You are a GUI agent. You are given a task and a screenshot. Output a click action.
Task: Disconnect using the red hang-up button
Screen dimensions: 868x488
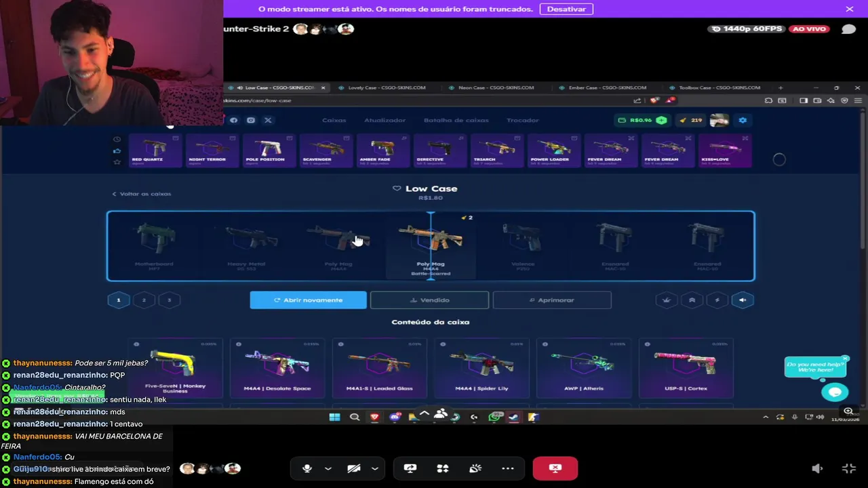click(555, 468)
